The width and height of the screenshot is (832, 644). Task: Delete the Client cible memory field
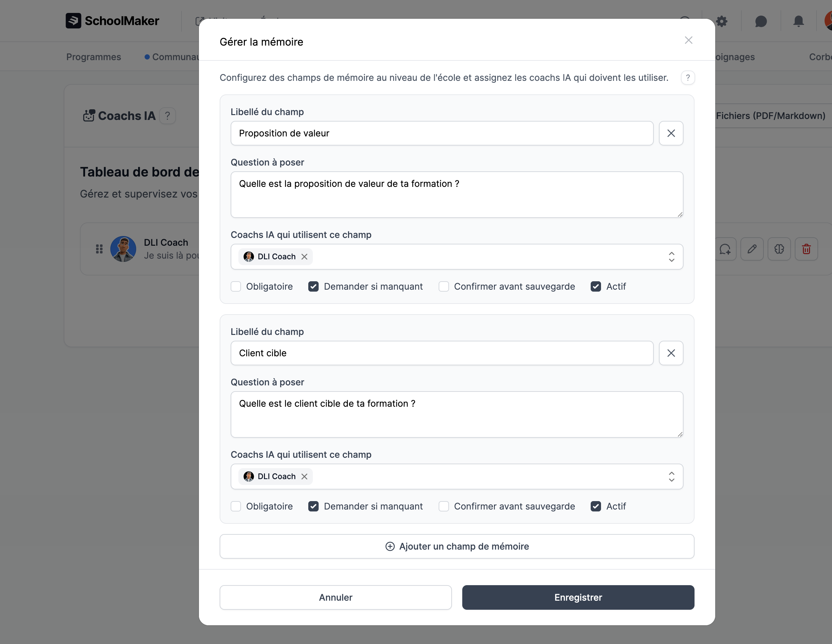671,353
